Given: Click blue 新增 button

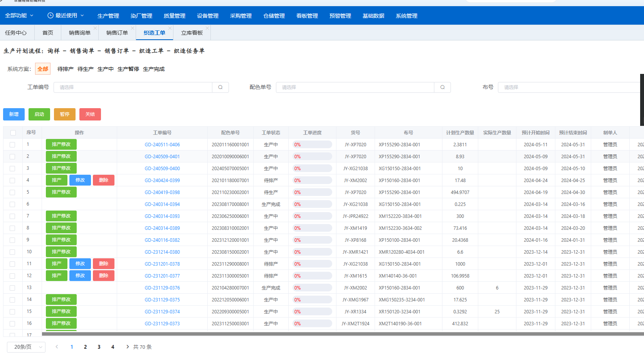Looking at the screenshot, I should [14, 114].
